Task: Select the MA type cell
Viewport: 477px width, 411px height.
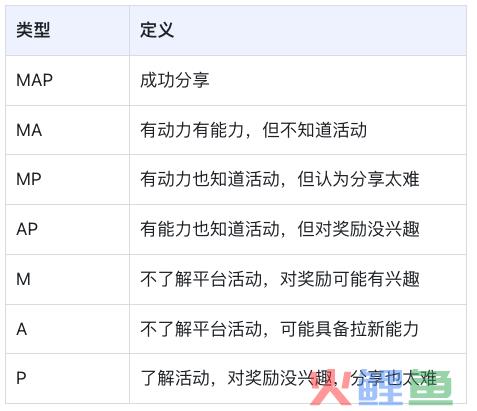Action: [67, 130]
